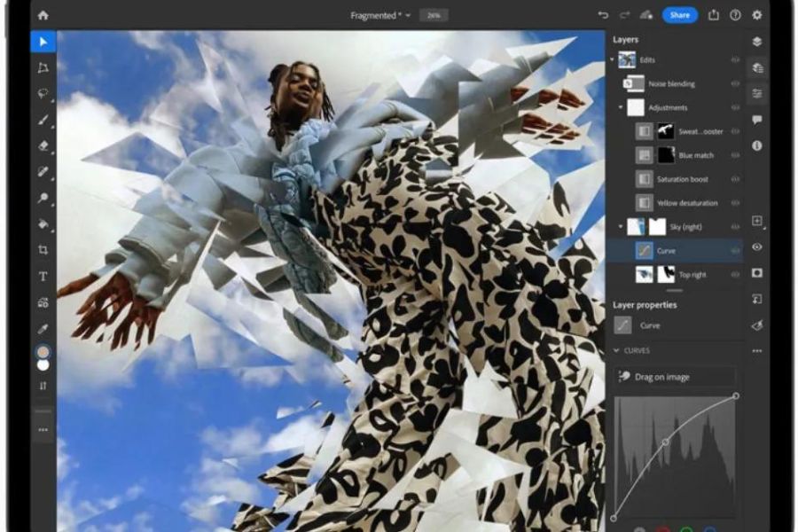The height and width of the screenshot is (532, 798).
Task: Select the top-right curve endpoint
Action: [736, 395]
